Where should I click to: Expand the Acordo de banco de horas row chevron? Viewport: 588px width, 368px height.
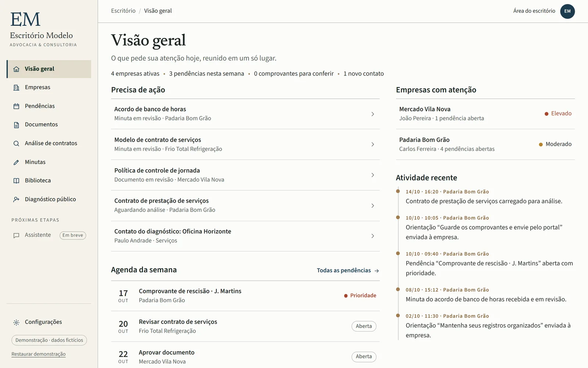(373, 114)
